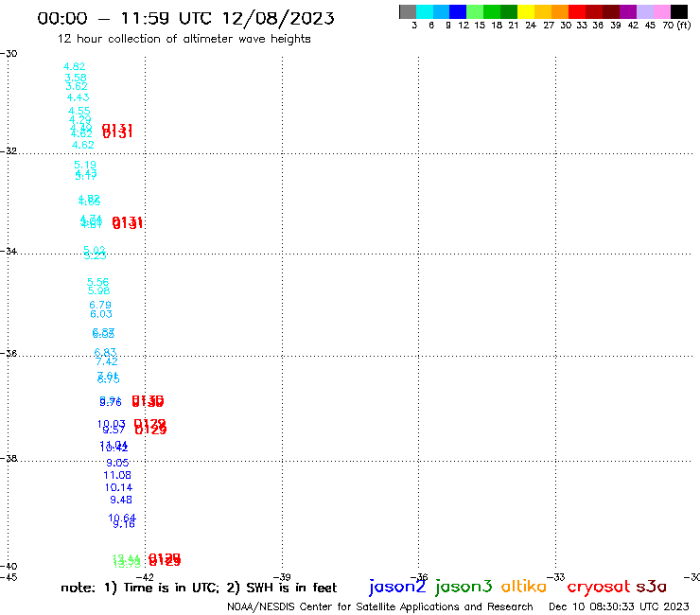Screen dimensions: 700x615
Task: Choose the purple swatch in the color scale
Action: coord(628,11)
